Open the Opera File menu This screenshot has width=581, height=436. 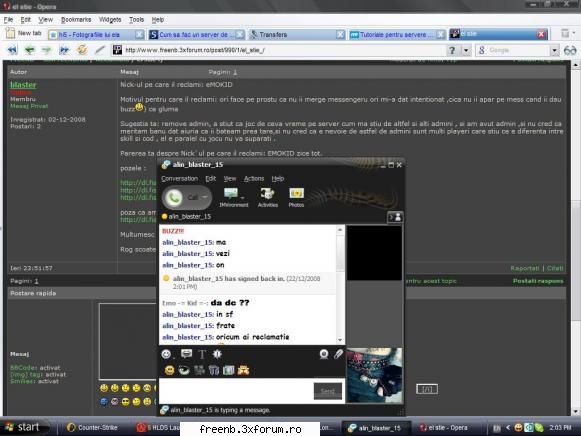pyautogui.click(x=8, y=20)
